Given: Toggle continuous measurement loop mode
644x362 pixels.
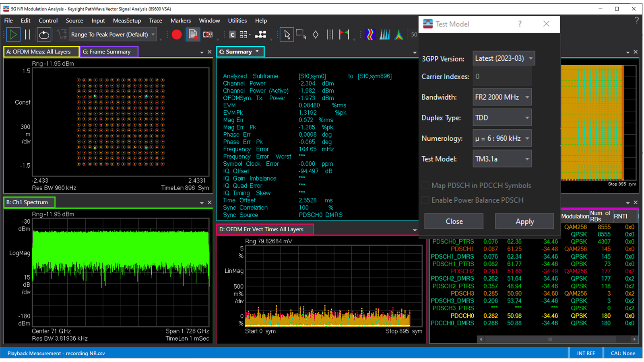Looking at the screenshot, I should (x=44, y=34).
